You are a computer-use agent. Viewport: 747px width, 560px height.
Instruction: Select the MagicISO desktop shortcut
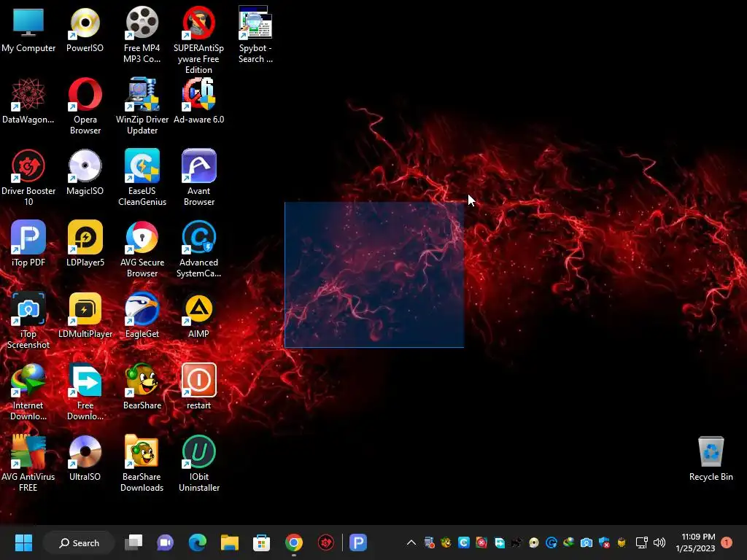(x=85, y=172)
